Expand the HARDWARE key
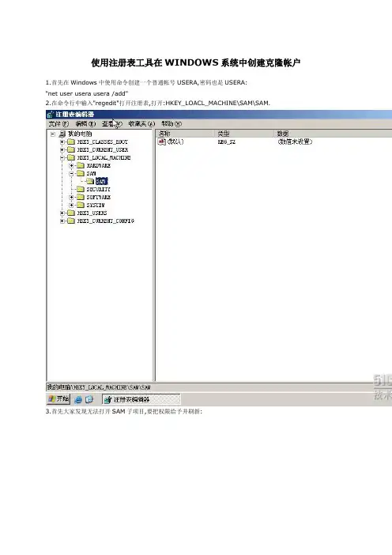Viewport: 392px width, 555px height. pyautogui.click(x=71, y=166)
